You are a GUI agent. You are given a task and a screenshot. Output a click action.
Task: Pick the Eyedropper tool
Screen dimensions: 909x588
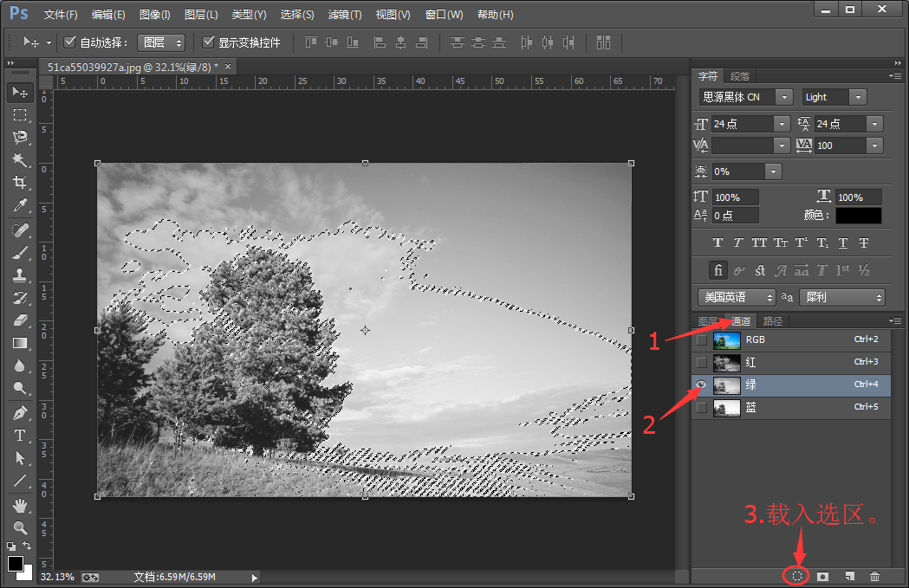pos(20,205)
